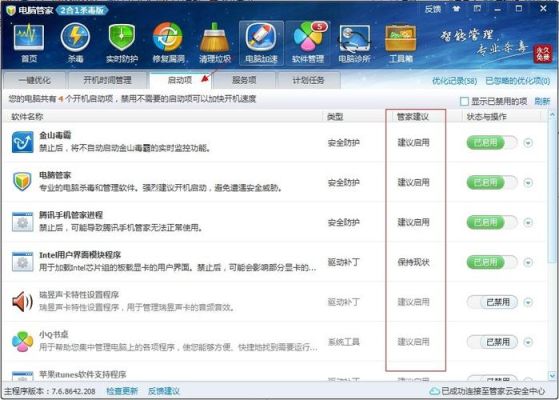Switch to 计划任务 tab
This screenshot has height=400, width=559.
point(308,80)
